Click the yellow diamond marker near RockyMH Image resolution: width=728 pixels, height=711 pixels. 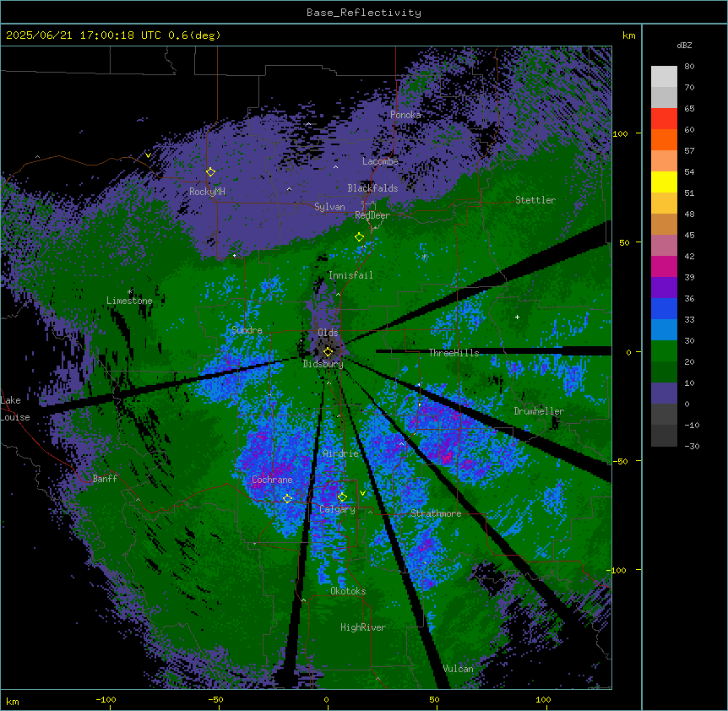(210, 171)
